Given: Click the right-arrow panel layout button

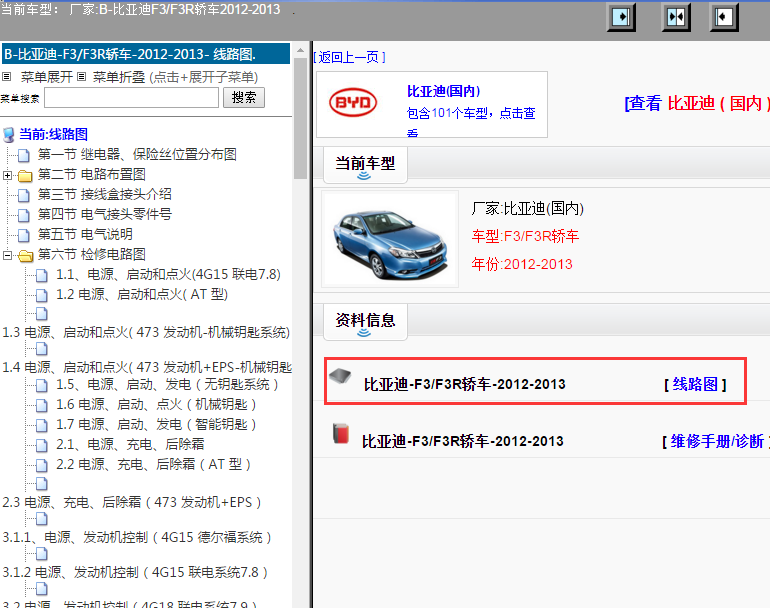Looking at the screenshot, I should (621, 17).
